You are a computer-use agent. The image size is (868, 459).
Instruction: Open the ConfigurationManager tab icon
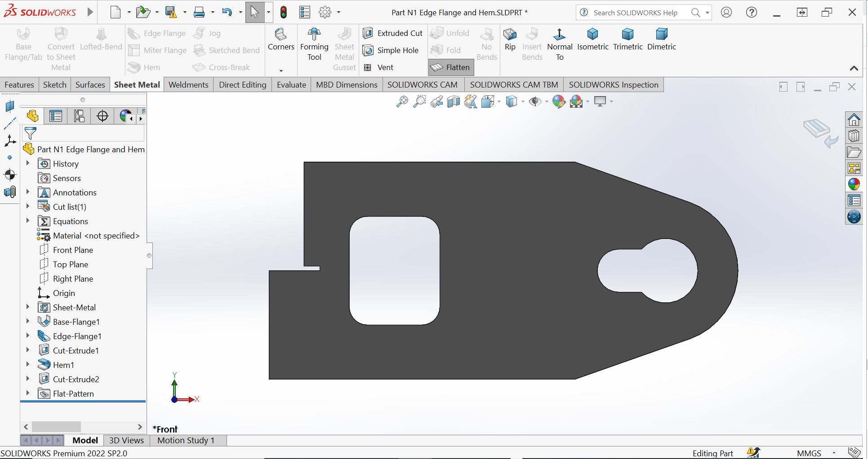tap(79, 116)
